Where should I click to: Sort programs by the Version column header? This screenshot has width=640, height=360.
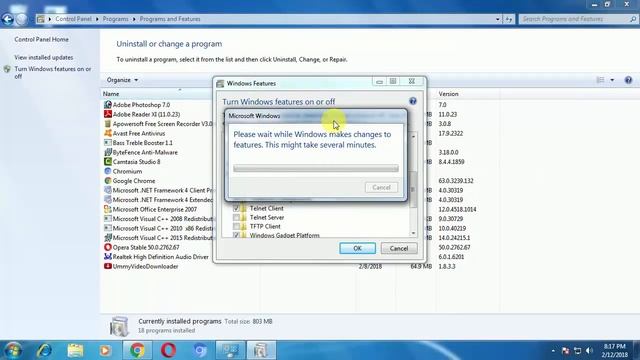[448, 94]
